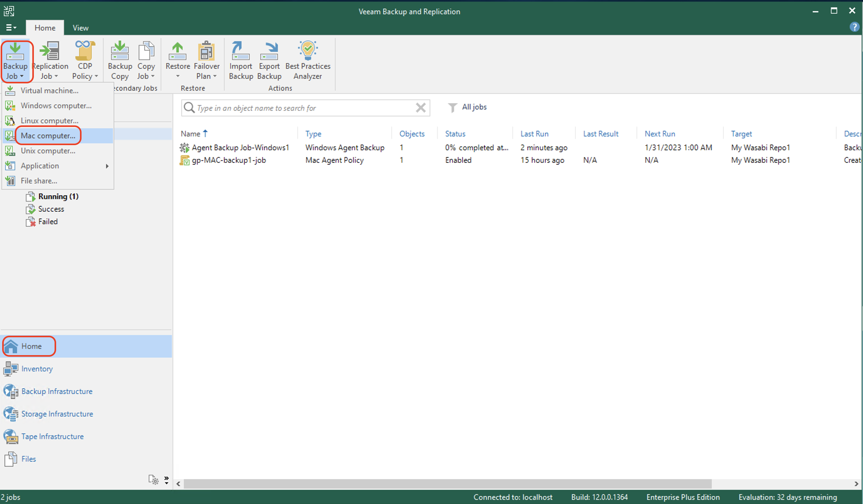Select the Home navigation pane item
Viewport: 863px width, 504px height.
[x=86, y=346]
